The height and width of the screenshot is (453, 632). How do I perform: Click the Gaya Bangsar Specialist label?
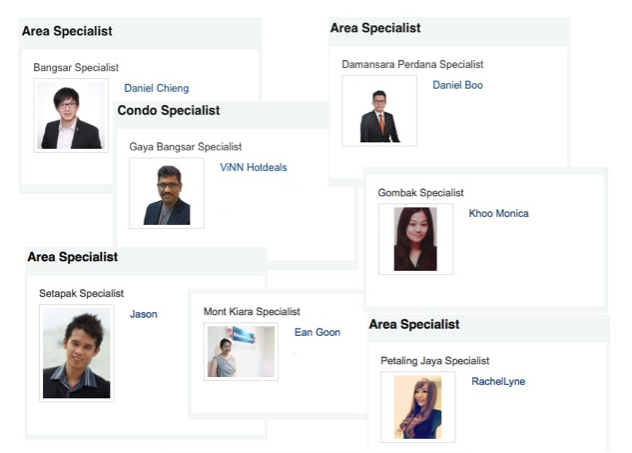click(x=185, y=146)
